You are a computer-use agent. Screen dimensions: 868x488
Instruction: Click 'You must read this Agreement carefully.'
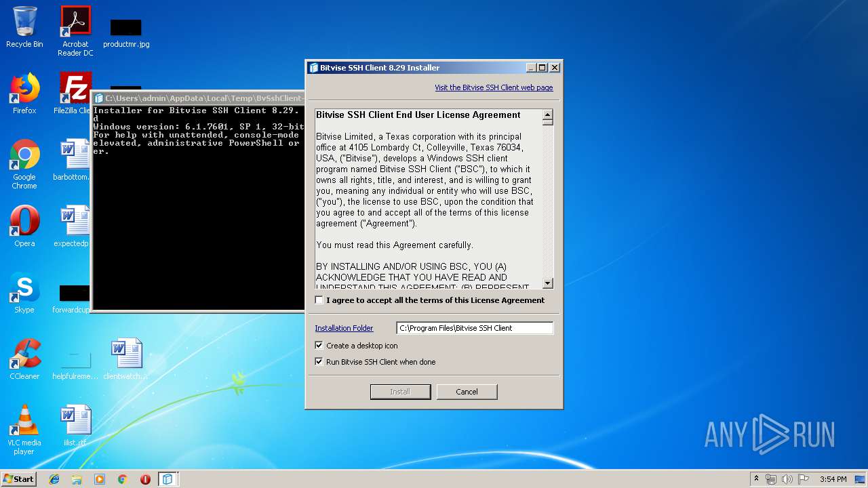[395, 245]
